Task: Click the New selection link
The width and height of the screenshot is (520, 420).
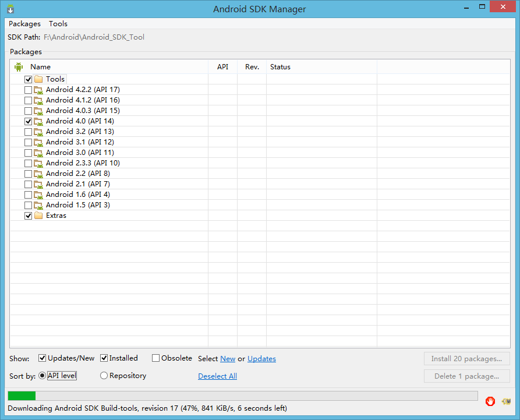Action: 228,359
